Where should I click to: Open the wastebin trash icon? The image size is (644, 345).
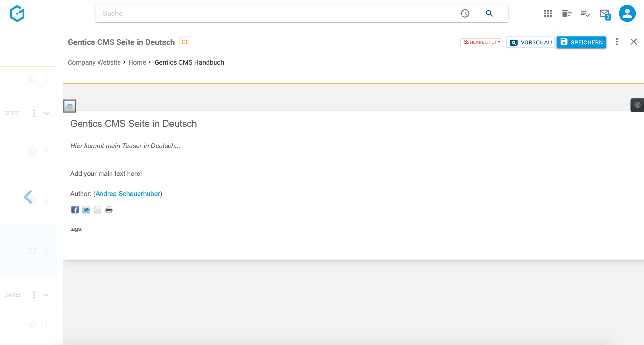click(x=567, y=14)
